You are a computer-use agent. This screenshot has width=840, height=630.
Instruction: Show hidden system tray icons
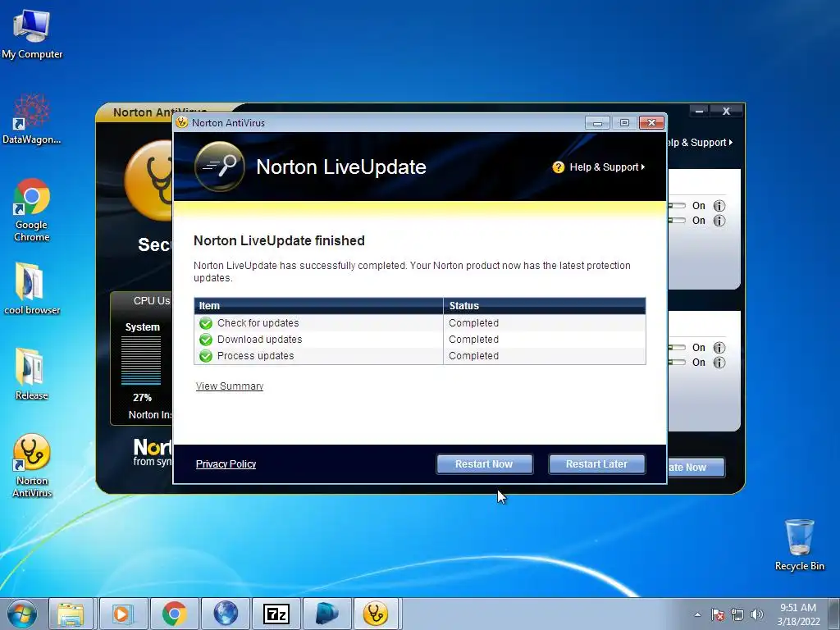[697, 614]
